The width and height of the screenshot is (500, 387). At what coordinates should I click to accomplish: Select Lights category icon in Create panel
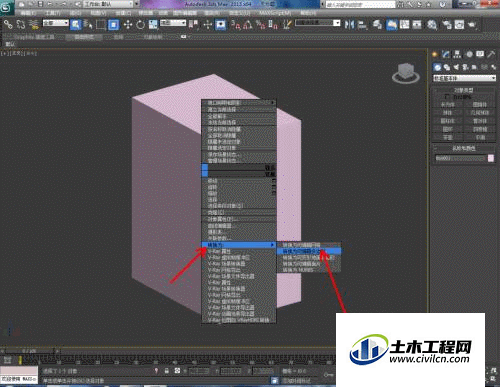point(456,67)
